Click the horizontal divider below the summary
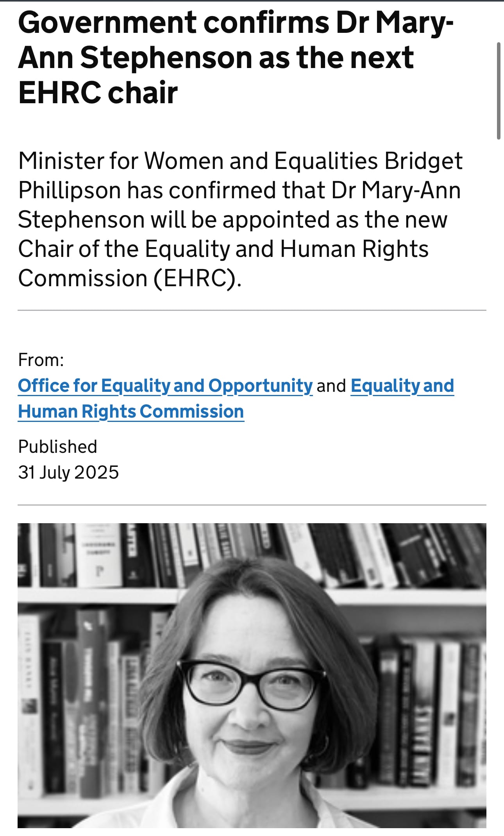This screenshot has height=836, width=504. (252, 310)
